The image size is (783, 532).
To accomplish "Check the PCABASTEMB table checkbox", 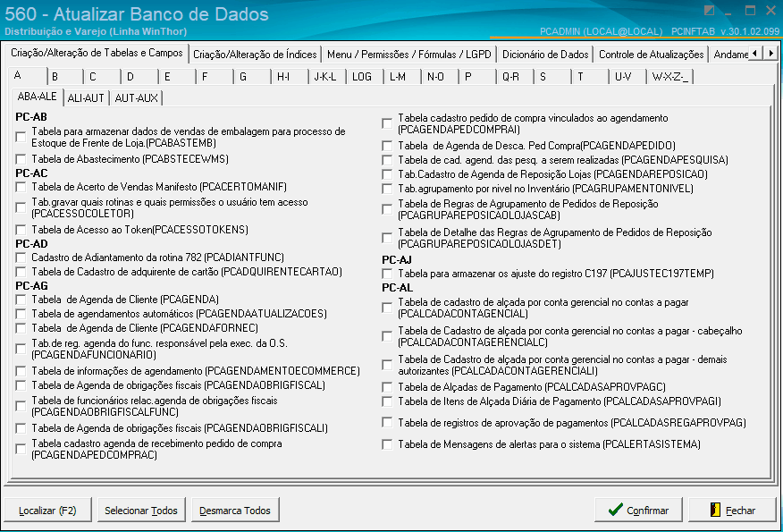I will click(21, 137).
